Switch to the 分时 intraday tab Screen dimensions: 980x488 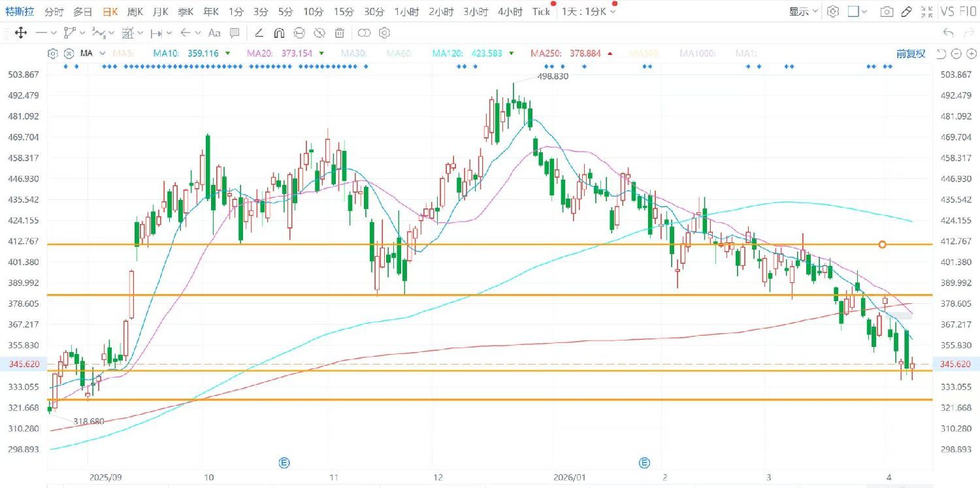click(54, 12)
